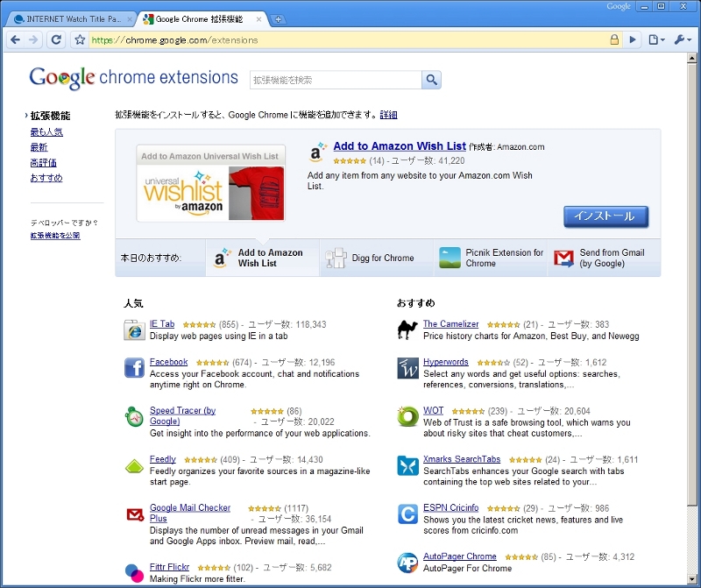Click the 拡張機能を公開 developer link

(55, 235)
